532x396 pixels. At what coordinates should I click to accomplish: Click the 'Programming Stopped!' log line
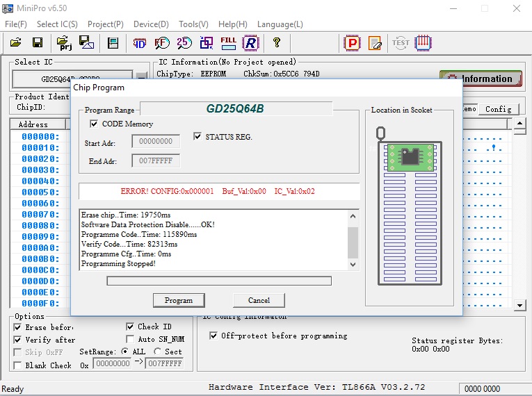click(118, 263)
